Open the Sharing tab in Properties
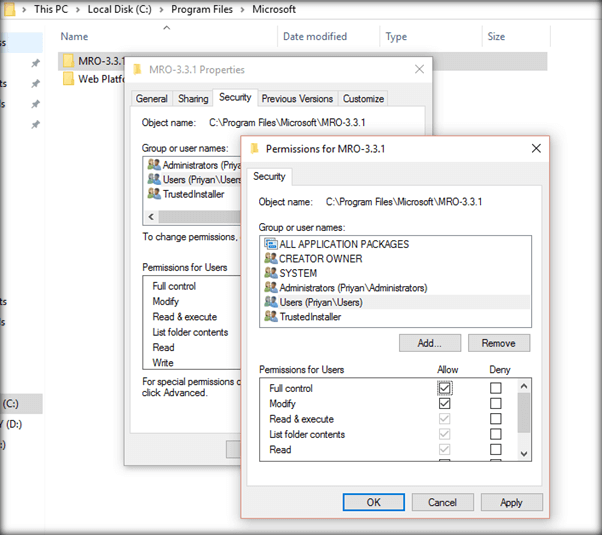Viewport: 602px width, 535px height. point(193,99)
